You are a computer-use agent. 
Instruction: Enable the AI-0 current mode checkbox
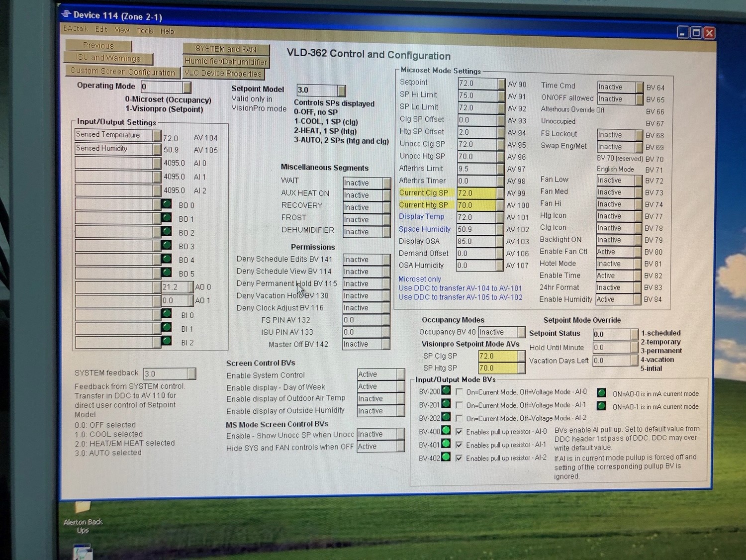(x=460, y=392)
